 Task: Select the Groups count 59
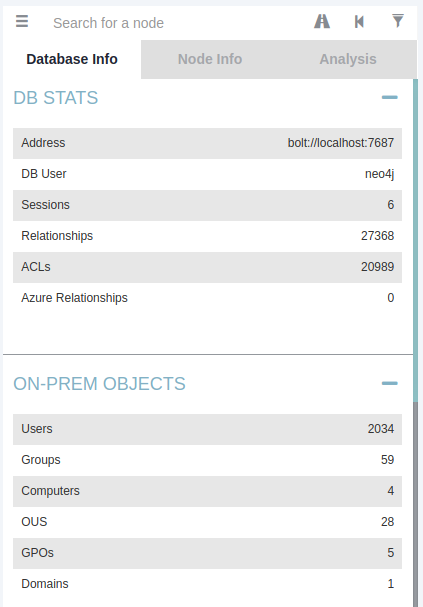(388, 460)
